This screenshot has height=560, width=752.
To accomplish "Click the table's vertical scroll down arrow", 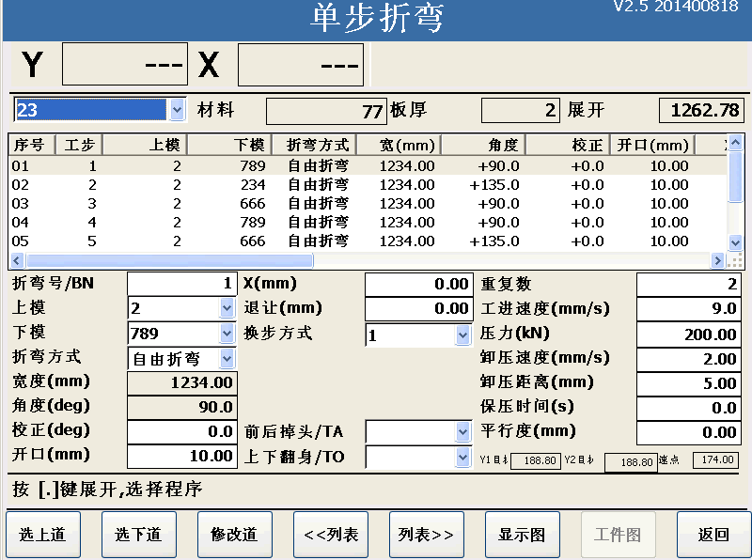I will [736, 242].
